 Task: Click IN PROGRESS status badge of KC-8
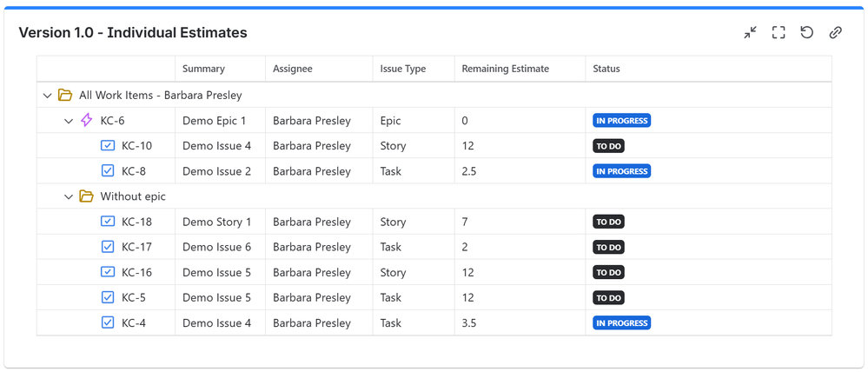point(621,171)
